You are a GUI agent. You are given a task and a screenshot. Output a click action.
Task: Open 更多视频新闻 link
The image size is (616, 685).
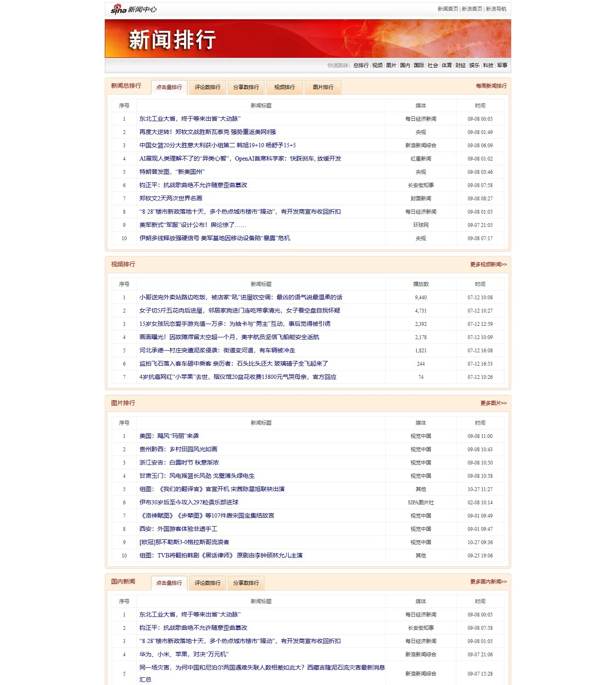(x=488, y=265)
